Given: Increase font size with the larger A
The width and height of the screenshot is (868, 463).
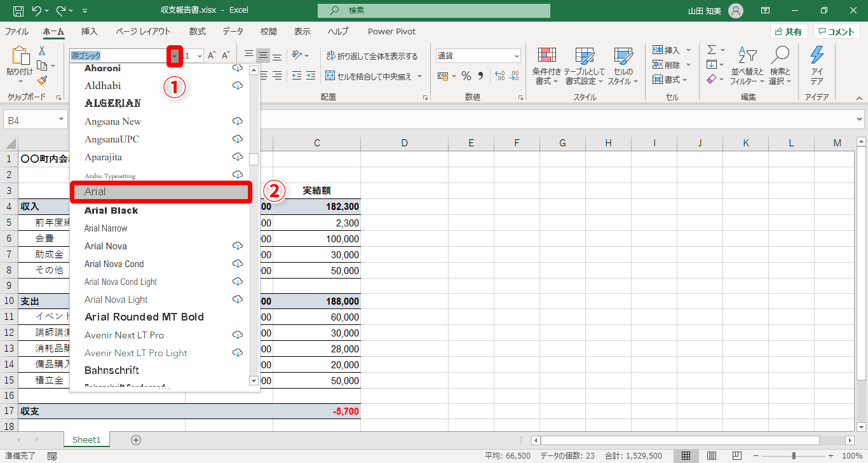Looking at the screenshot, I should 212,56.
